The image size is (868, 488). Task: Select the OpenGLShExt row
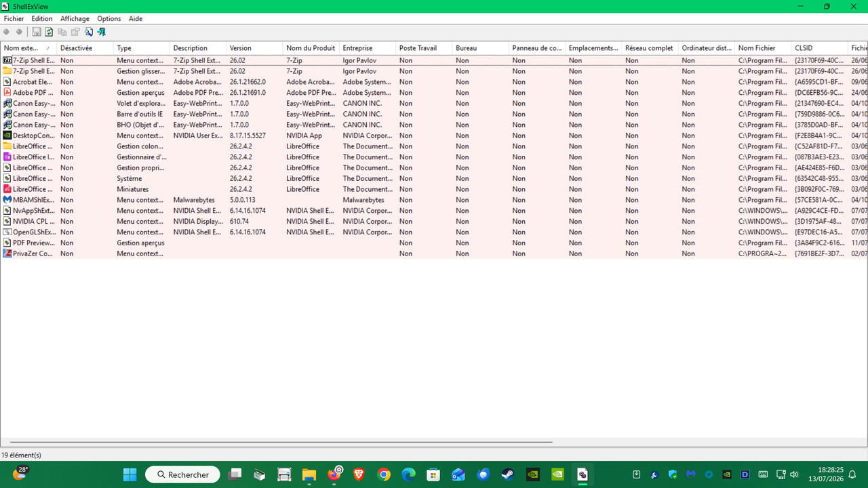[434, 232]
